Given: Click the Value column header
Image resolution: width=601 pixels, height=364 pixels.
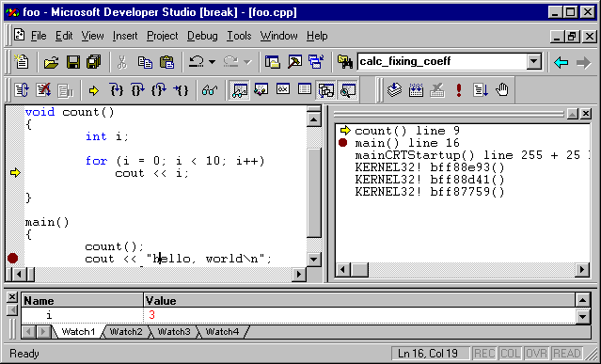Looking at the screenshot, I should (359, 300).
